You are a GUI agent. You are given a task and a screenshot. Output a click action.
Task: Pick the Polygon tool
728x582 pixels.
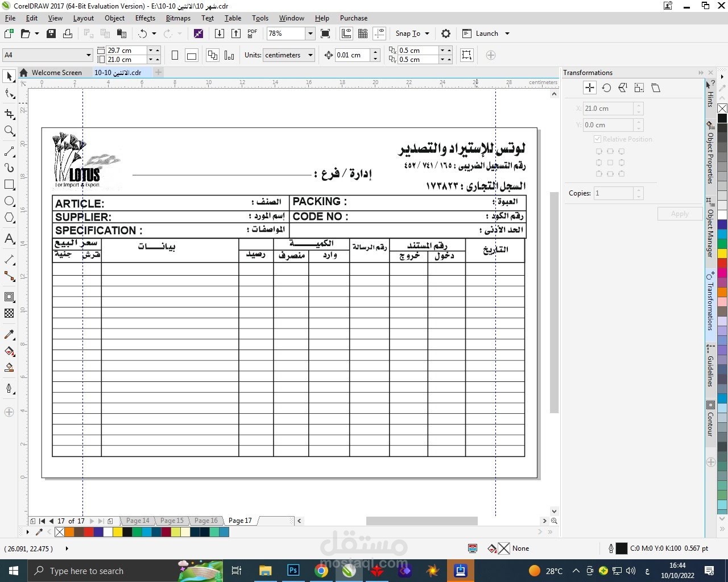point(9,218)
